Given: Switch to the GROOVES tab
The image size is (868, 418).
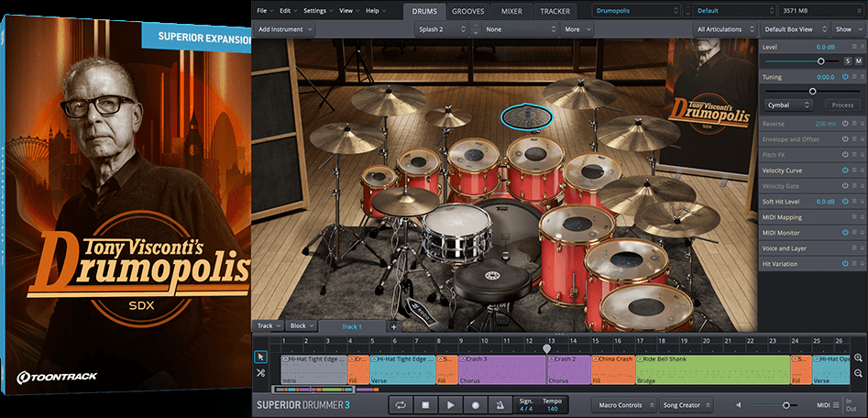Looking at the screenshot, I should click(467, 11).
